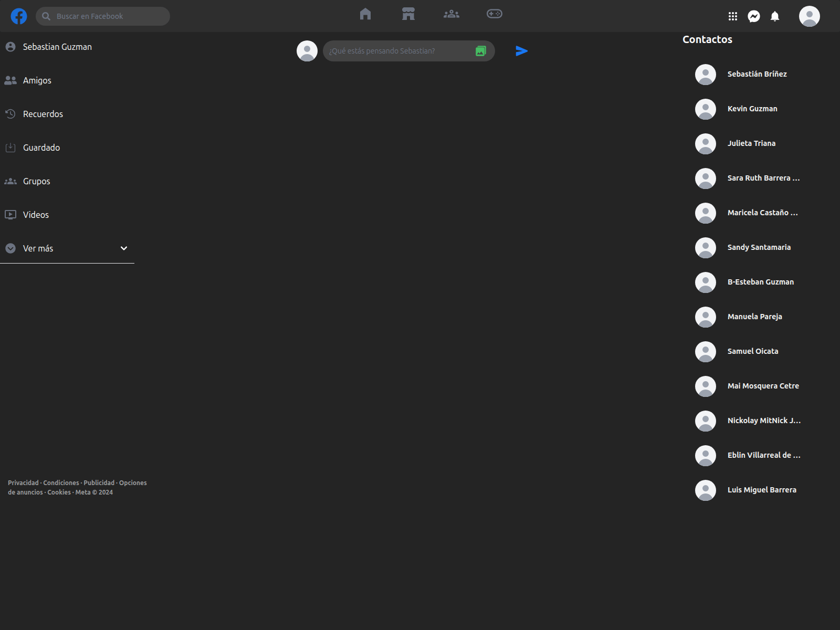Open the Condiciones footer link
This screenshot has height=630, width=840.
pos(61,483)
